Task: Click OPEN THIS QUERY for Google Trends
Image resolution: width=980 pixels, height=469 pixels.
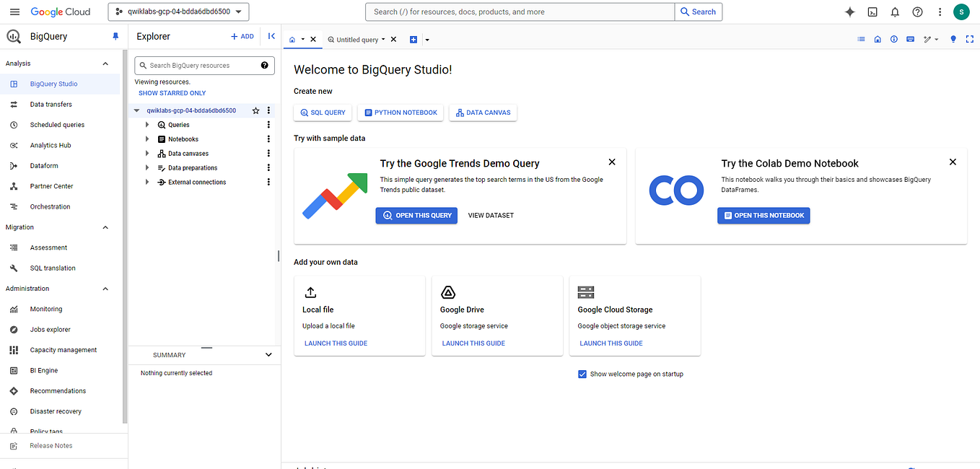Action: (416, 215)
